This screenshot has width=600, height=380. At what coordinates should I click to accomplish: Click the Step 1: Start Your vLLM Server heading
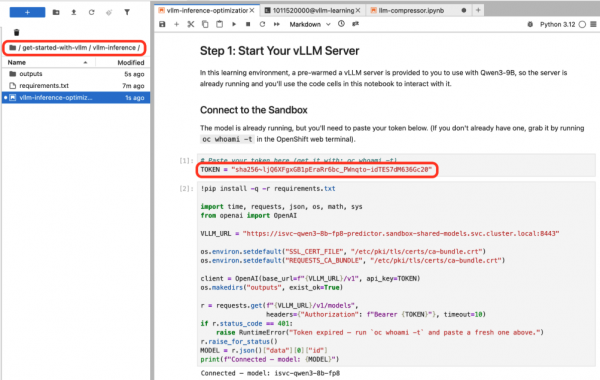tap(279, 51)
